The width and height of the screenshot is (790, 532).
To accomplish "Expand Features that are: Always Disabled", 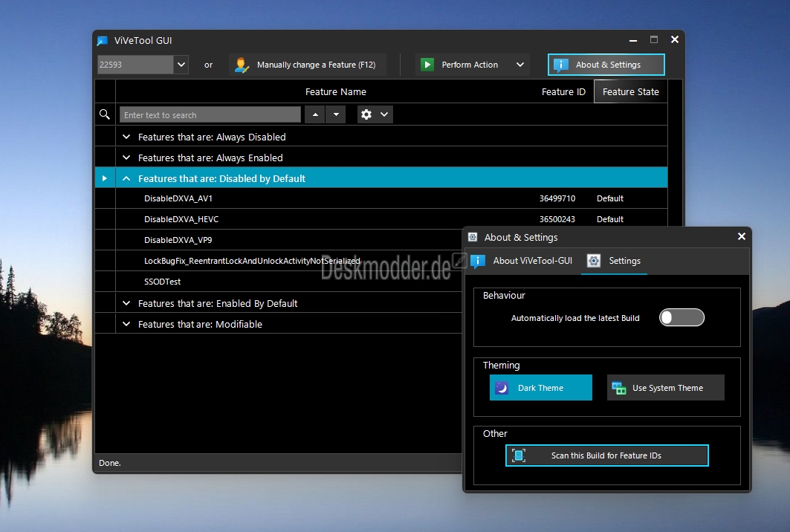I will point(126,137).
